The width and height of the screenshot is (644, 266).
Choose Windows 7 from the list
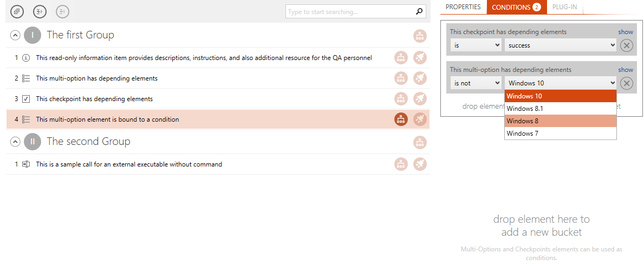(561, 133)
